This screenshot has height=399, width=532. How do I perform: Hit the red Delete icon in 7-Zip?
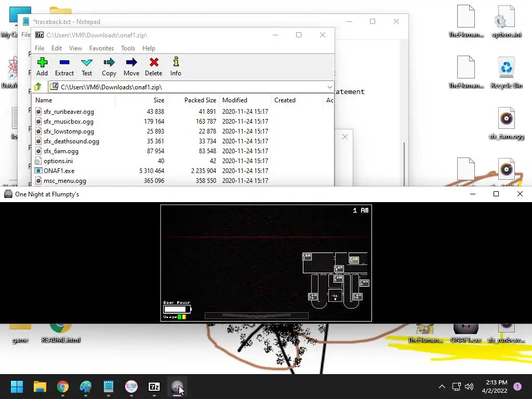(153, 66)
